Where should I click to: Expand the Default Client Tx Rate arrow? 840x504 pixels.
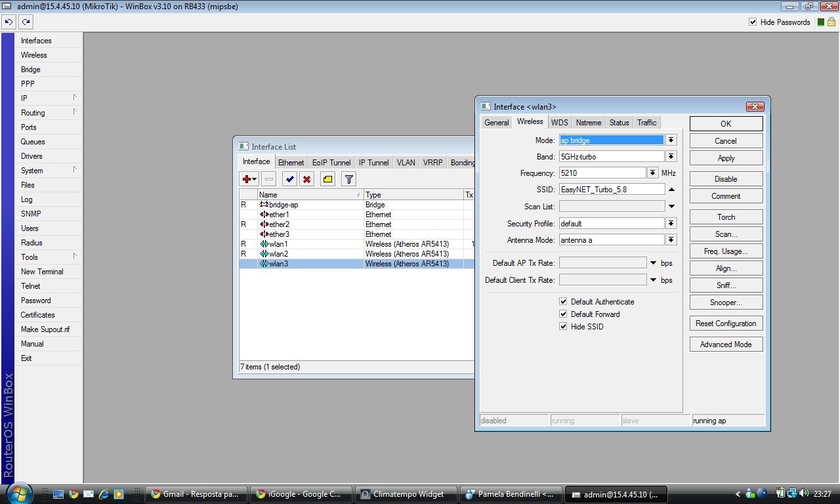pos(653,280)
